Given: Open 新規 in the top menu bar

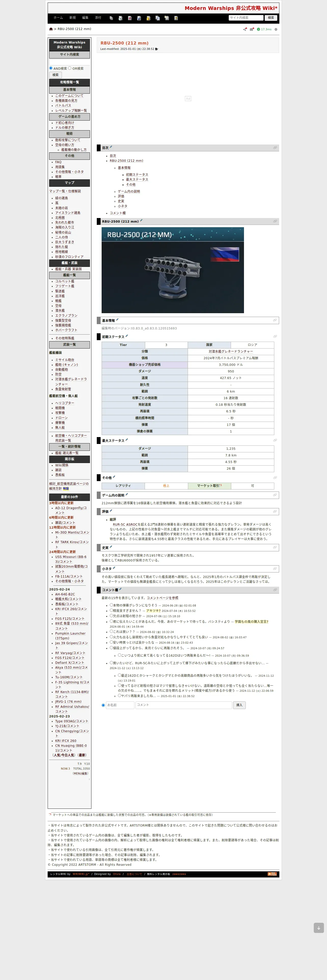Looking at the screenshot, I should tap(72, 18).
